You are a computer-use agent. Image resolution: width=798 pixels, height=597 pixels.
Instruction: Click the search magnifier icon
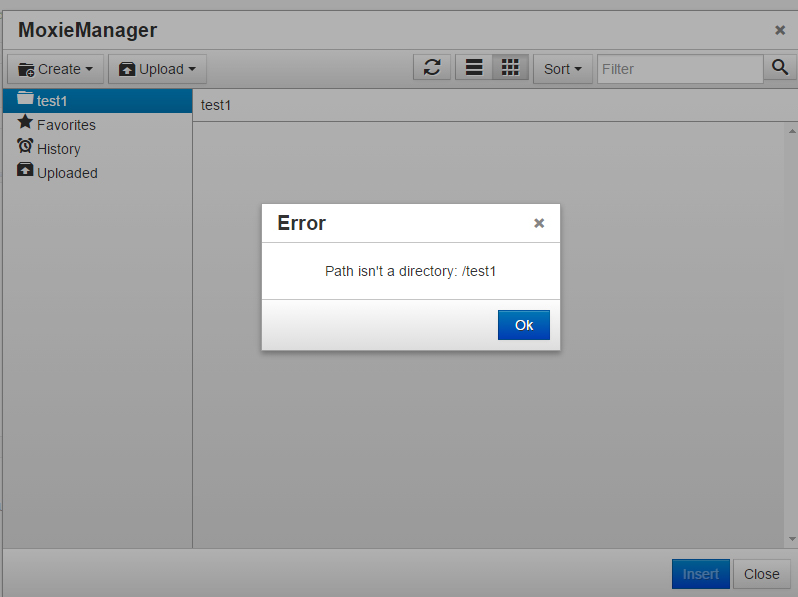click(779, 68)
